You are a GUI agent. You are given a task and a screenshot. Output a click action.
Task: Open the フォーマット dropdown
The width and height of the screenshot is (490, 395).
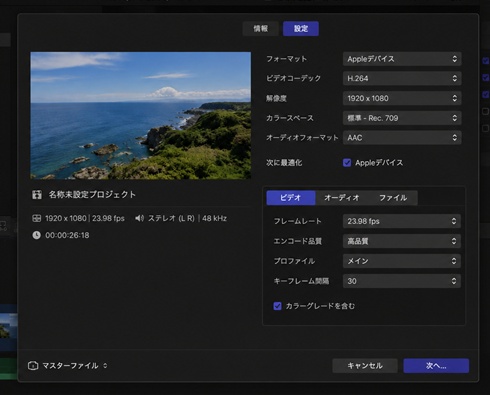(x=402, y=59)
